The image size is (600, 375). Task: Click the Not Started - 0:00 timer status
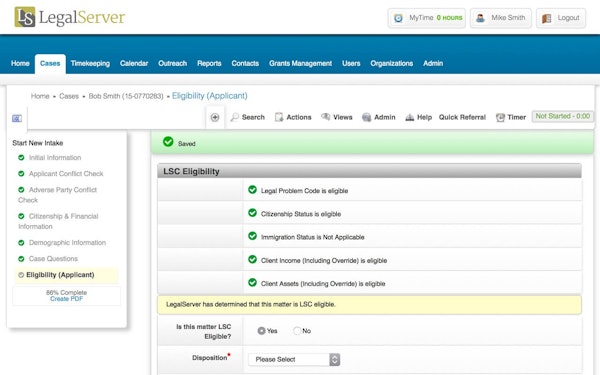[562, 116]
